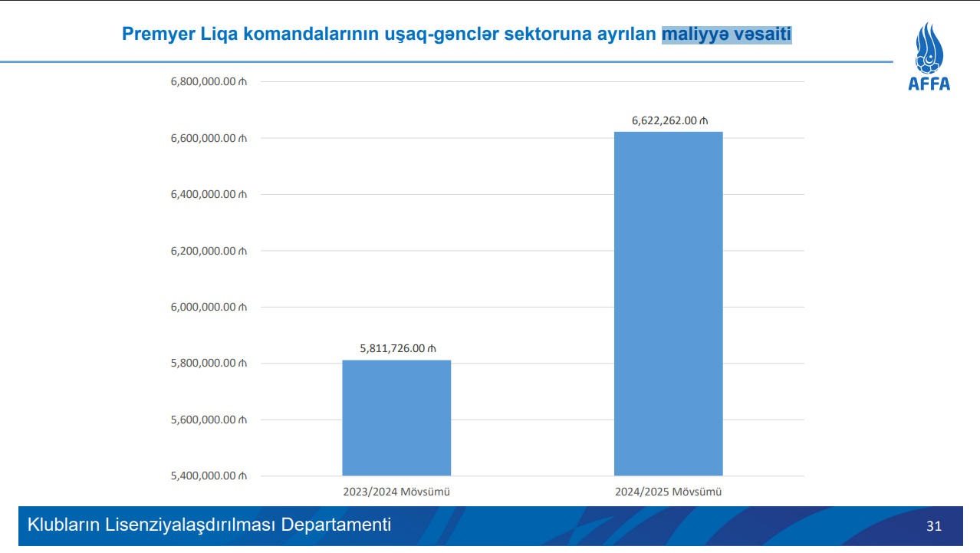Click the AFFA flame logo emblem
Screen dimensions: 980x553
[929, 48]
